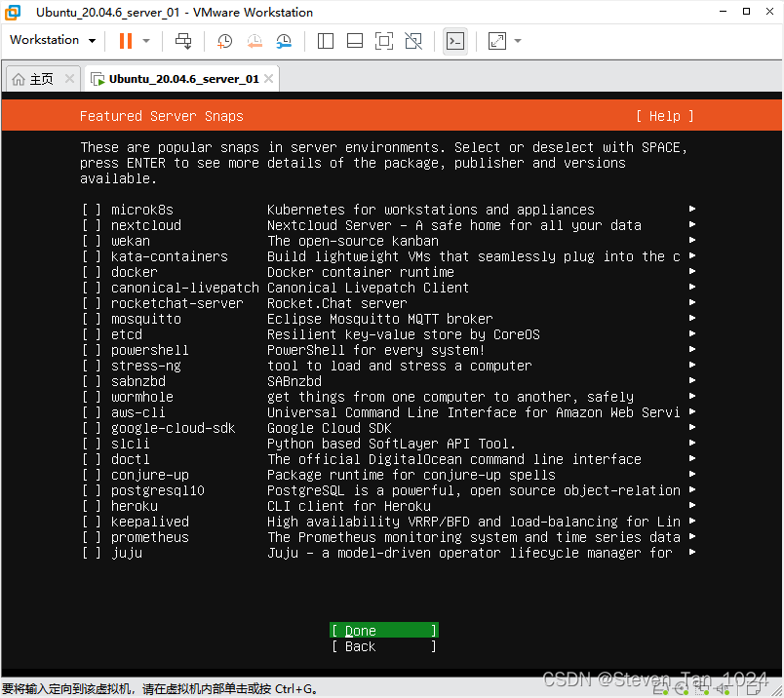
Task: Toggle the wekan snap checkbox
Action: tap(92, 241)
